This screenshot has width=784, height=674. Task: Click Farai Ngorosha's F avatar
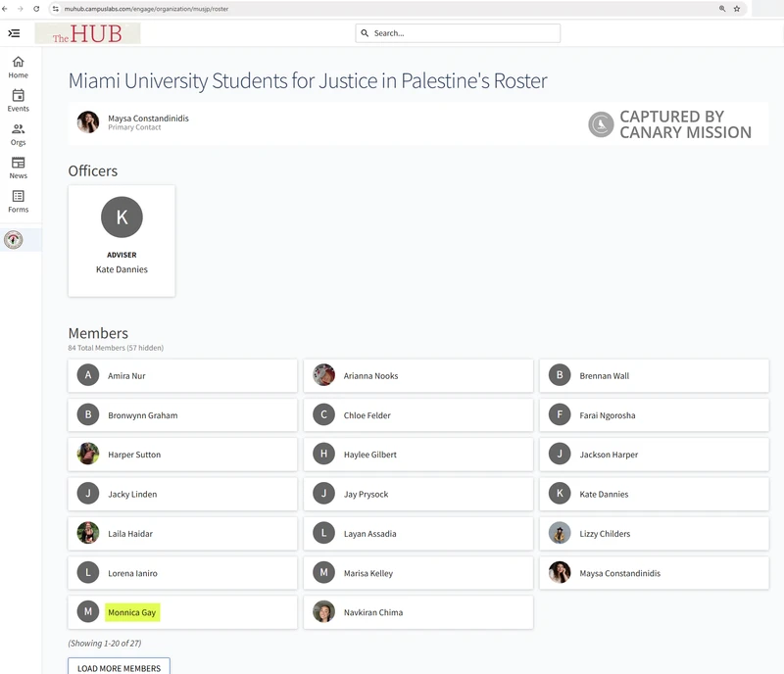pyautogui.click(x=560, y=414)
